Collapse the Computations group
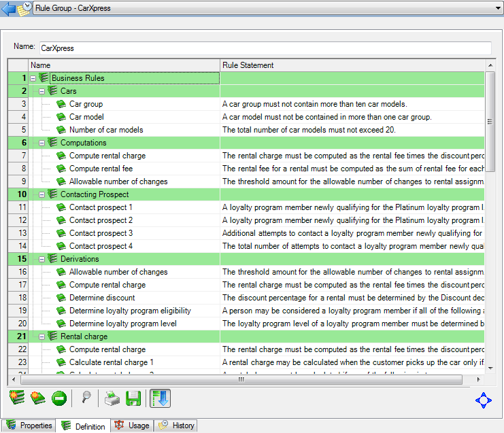Screen dimensions: 504x433 coord(42,143)
